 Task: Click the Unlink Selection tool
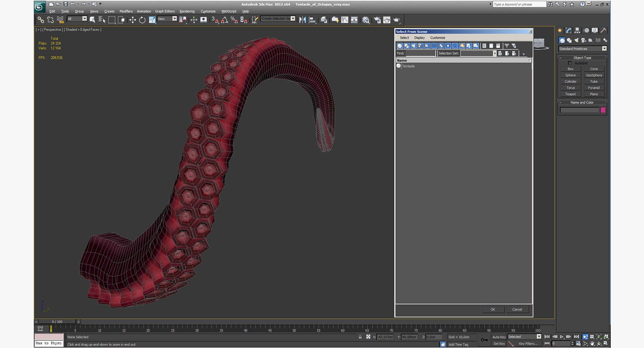50,20
